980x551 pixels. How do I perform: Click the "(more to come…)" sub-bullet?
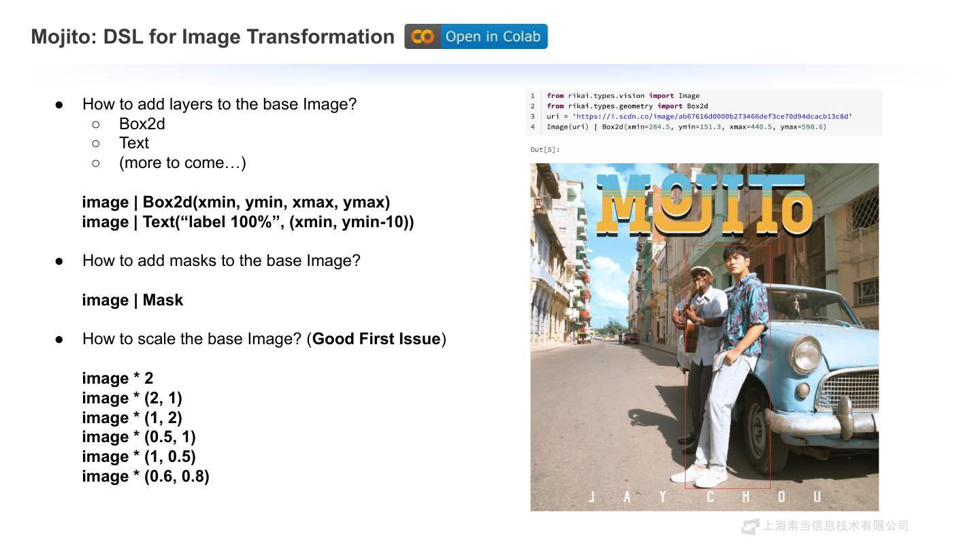pyautogui.click(x=182, y=163)
